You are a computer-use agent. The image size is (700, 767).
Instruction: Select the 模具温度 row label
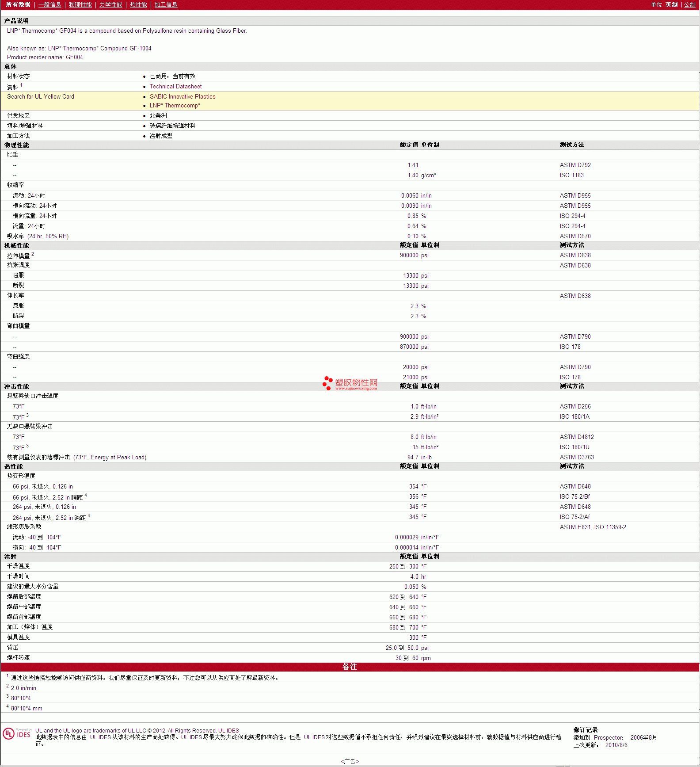tap(19, 637)
